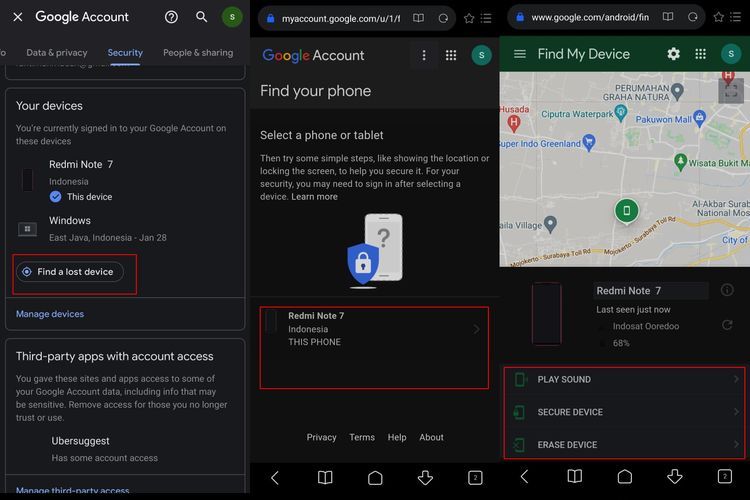The height and width of the screenshot is (500, 750).
Task: Open account avatar on Find your phone page
Action: click(x=481, y=56)
